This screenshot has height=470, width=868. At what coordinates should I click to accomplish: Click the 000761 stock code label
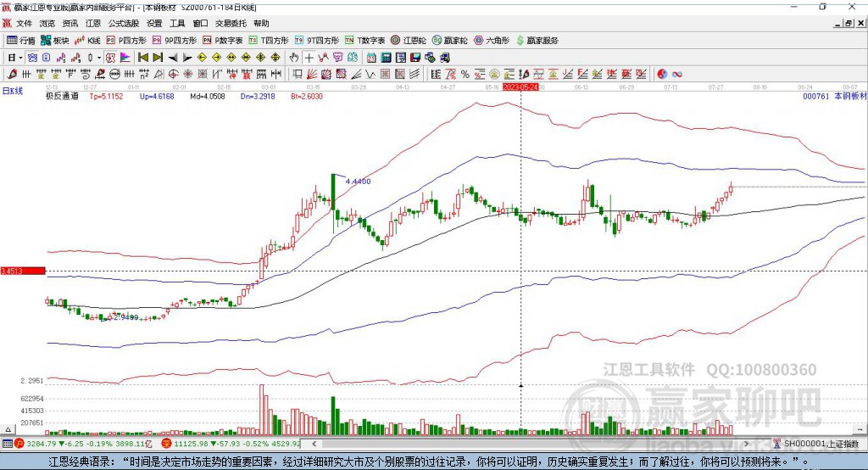pos(816,96)
